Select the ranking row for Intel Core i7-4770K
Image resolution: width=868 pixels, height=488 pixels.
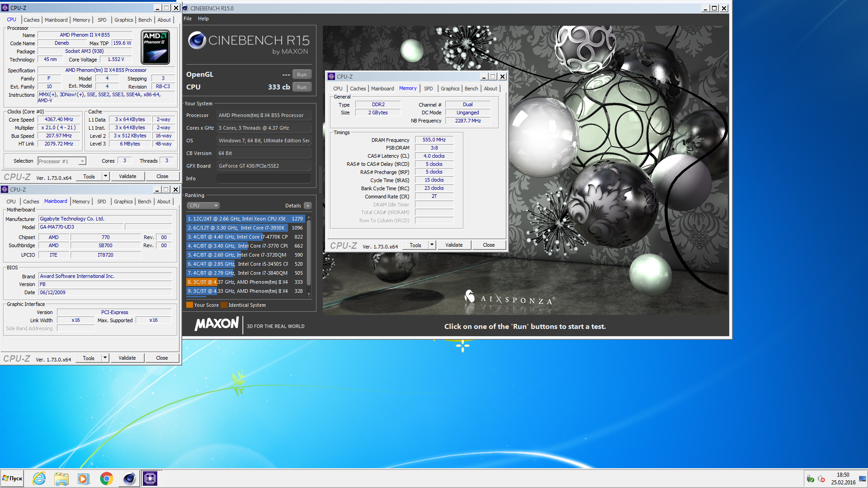point(245,237)
